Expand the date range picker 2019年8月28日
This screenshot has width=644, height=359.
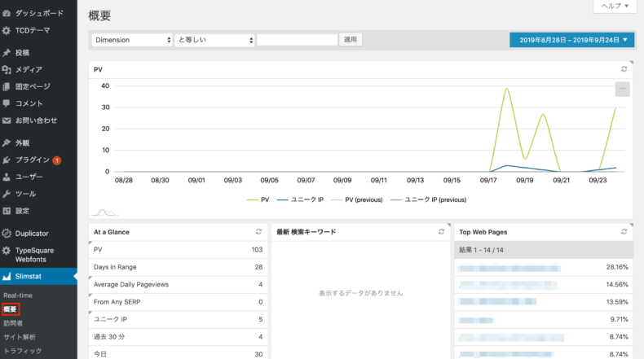[571, 40]
